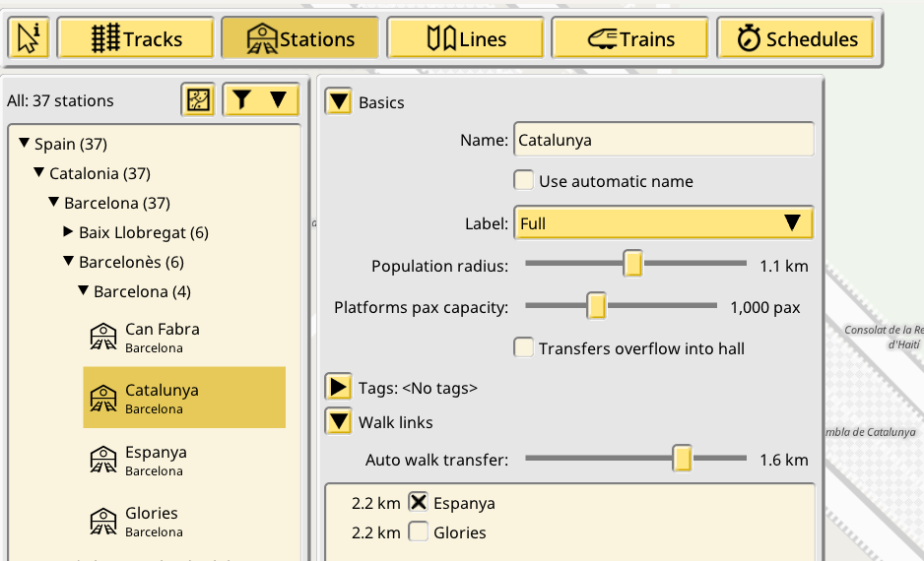This screenshot has height=561, width=924.
Task: Click the Name field containing Catalunya
Action: coord(663,140)
